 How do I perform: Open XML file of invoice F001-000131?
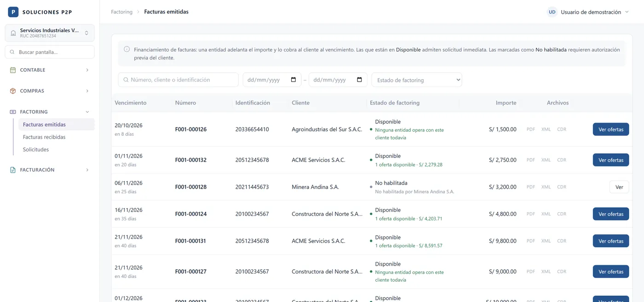pos(546,241)
